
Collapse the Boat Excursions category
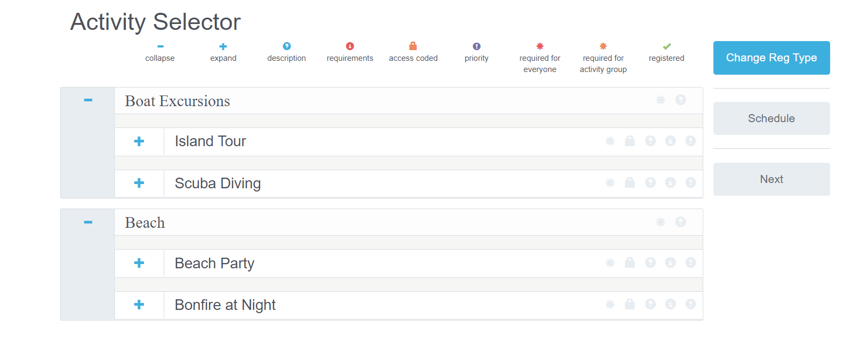point(89,100)
